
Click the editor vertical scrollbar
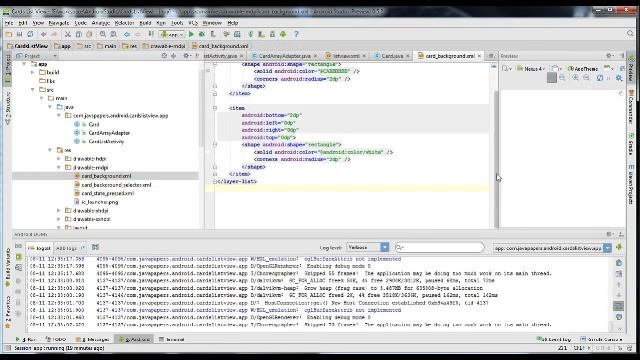496,159
